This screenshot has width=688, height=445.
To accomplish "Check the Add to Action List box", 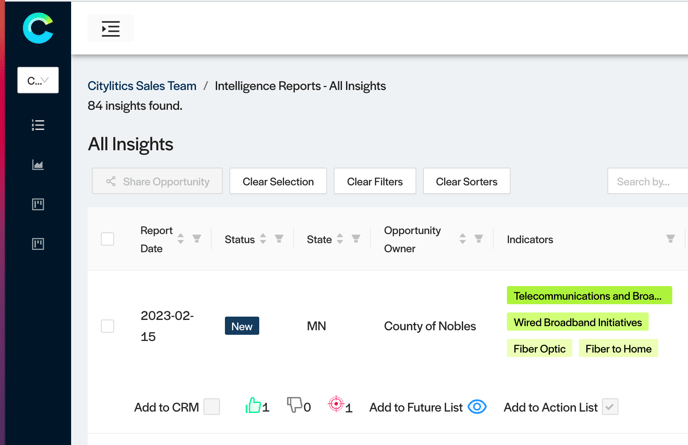I will (610, 407).
